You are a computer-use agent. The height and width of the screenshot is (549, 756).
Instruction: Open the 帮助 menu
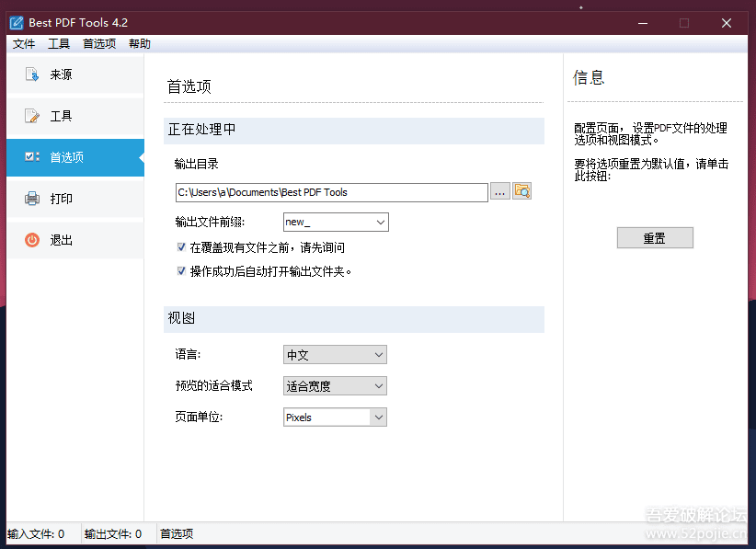point(140,44)
